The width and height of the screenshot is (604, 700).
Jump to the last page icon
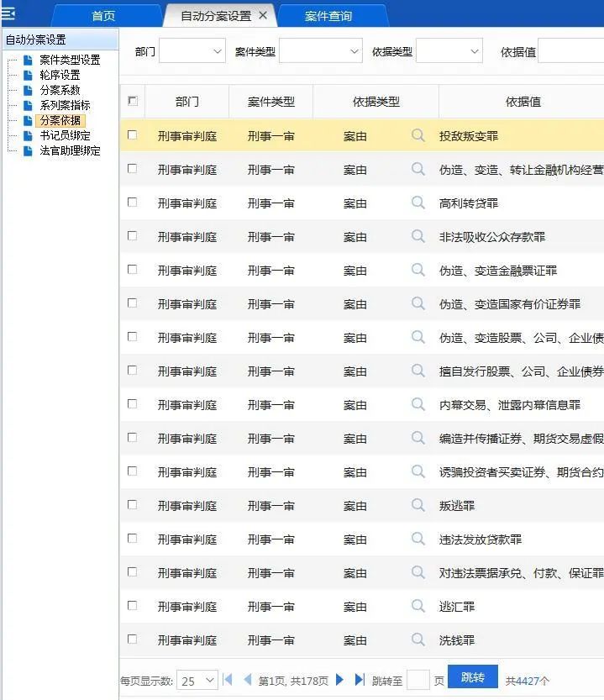coord(360,680)
